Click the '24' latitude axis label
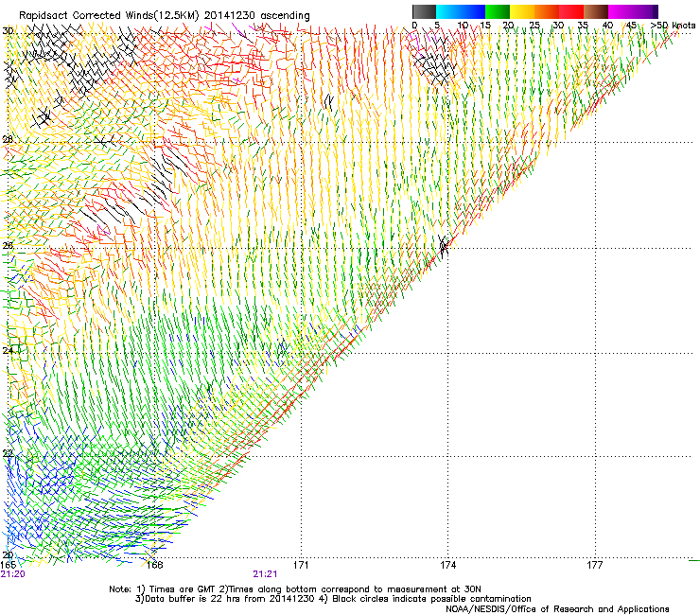Image resolution: width=700 pixels, height=615 pixels. (8, 350)
